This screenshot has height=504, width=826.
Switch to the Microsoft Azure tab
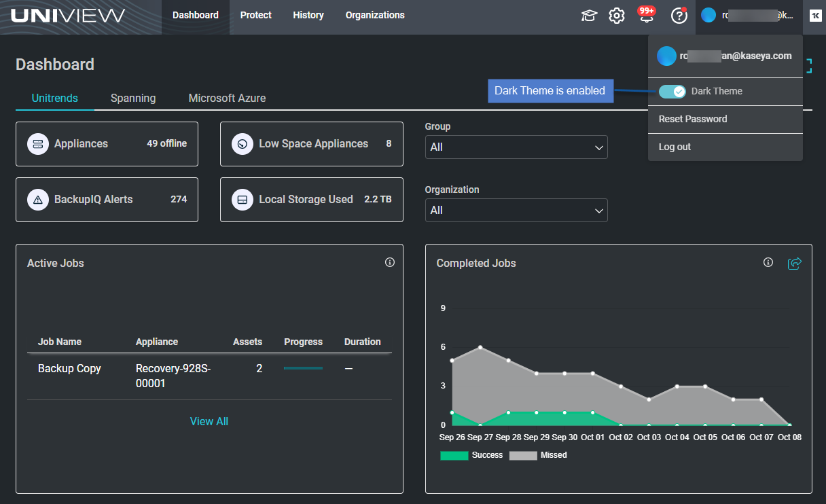(227, 98)
